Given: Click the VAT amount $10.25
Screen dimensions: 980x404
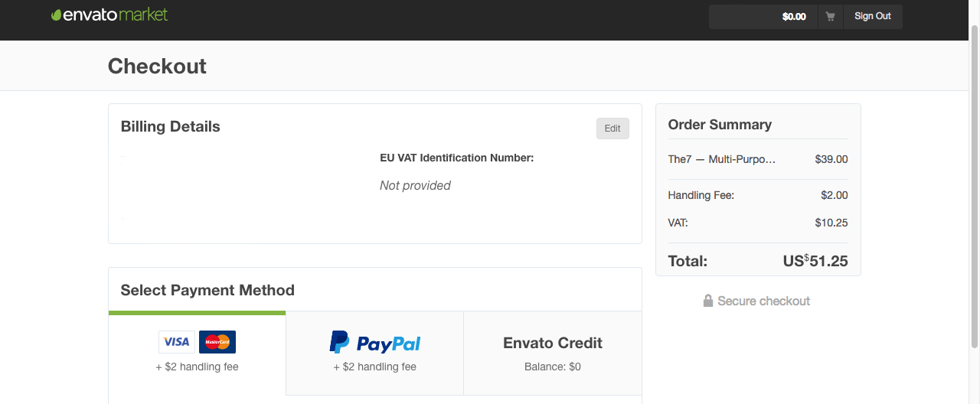Looking at the screenshot, I should 831,223.
